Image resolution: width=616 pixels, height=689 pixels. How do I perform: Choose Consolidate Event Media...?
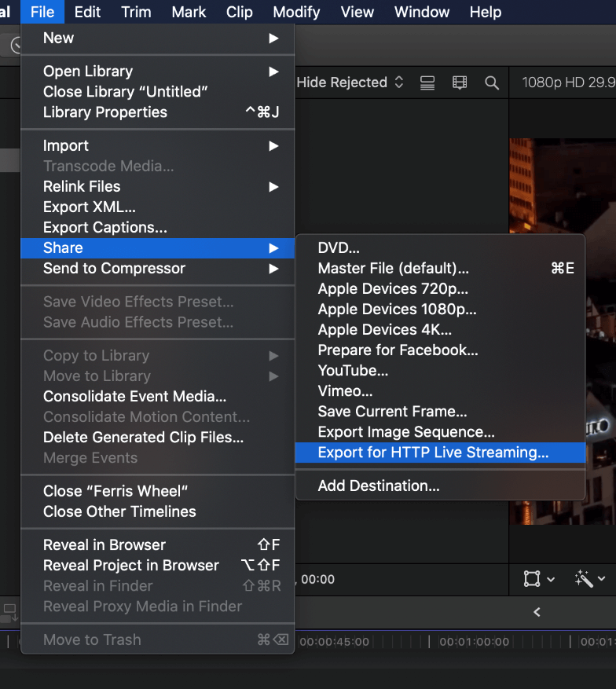[157, 396]
